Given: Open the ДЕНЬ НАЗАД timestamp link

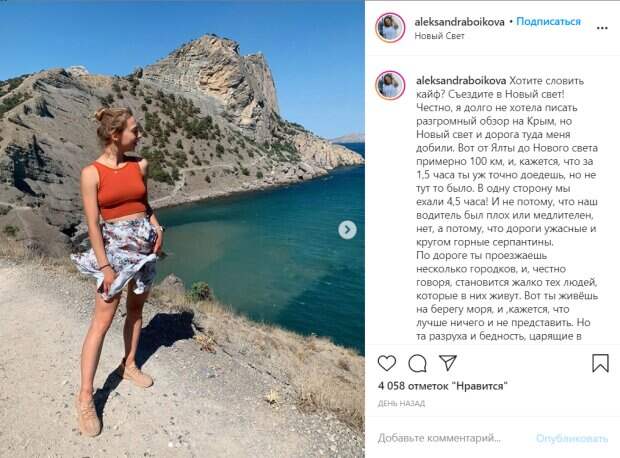Looking at the screenshot, I should (x=401, y=403).
